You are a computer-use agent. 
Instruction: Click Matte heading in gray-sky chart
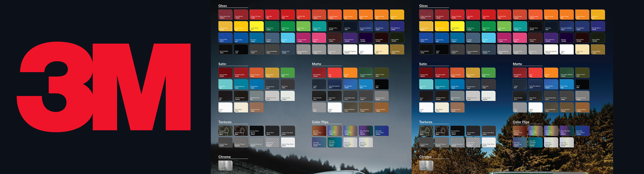316,64
